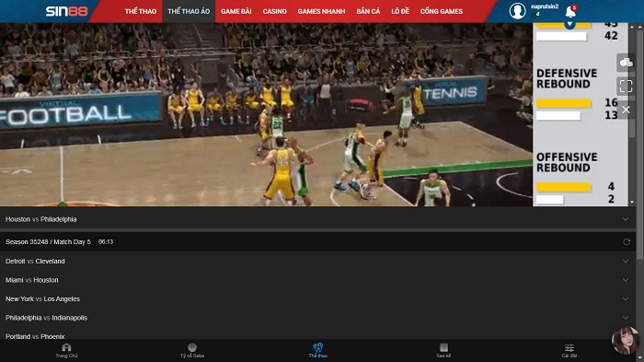
Task: Click the yellow offensive rebound bar
Action: coord(563,187)
